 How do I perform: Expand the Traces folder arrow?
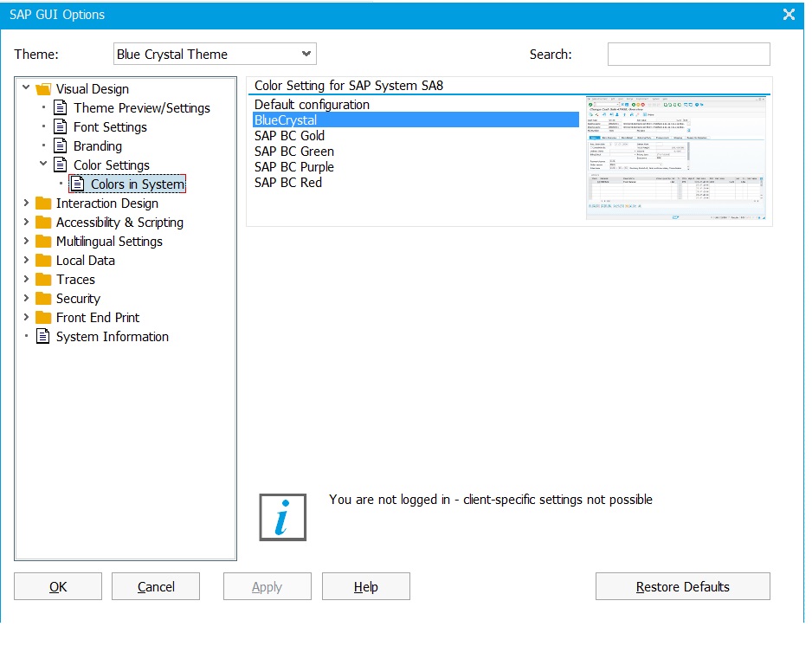tap(26, 279)
